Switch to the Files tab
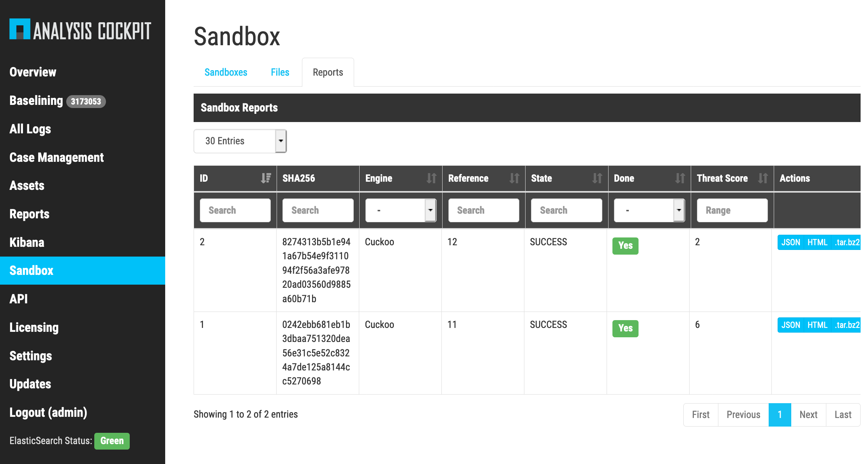This screenshot has height=464, width=868. click(280, 73)
